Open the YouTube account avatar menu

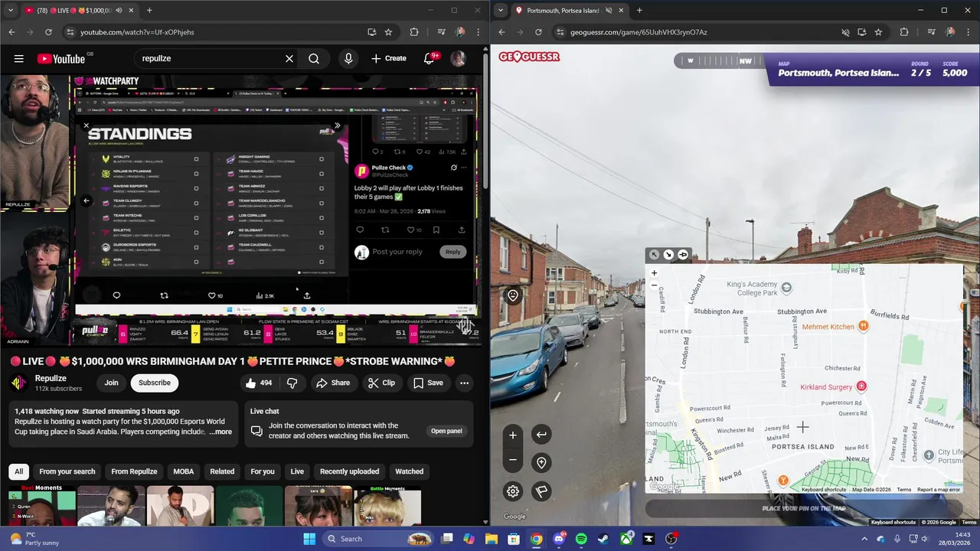pos(459,58)
